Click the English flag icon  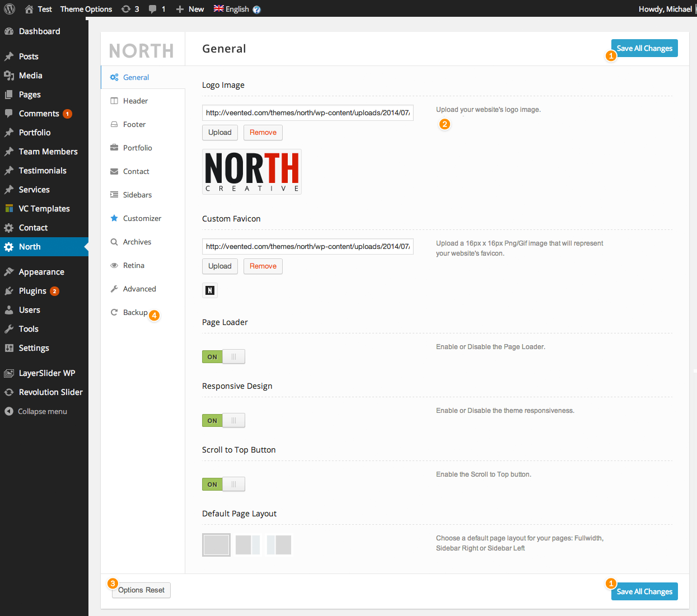coord(218,8)
